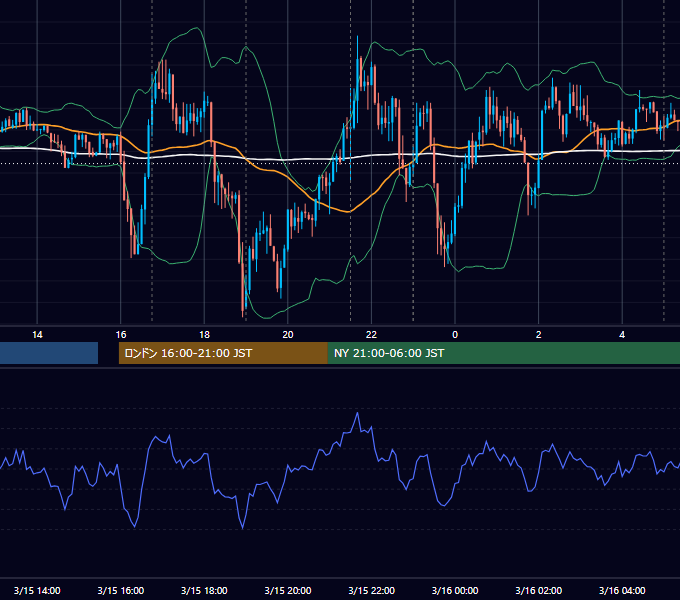Click the 3/15 18:00 date label

tap(204, 590)
